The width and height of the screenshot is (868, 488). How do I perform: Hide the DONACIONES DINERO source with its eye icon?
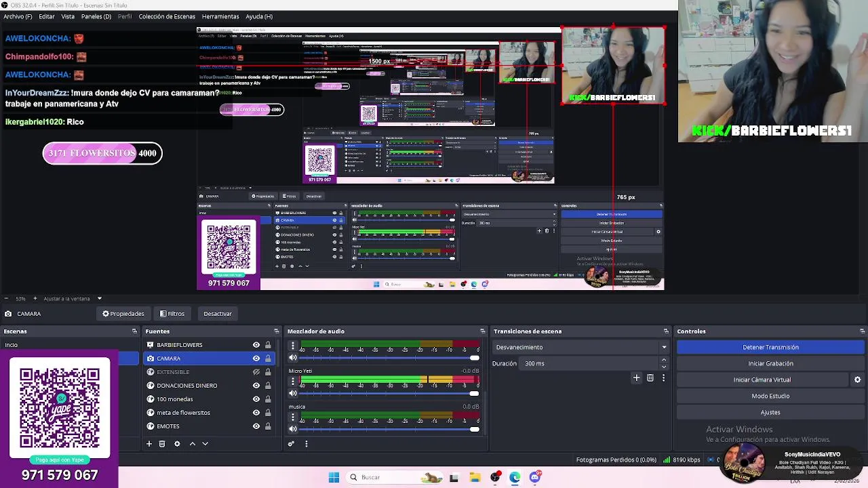pyautogui.click(x=256, y=386)
